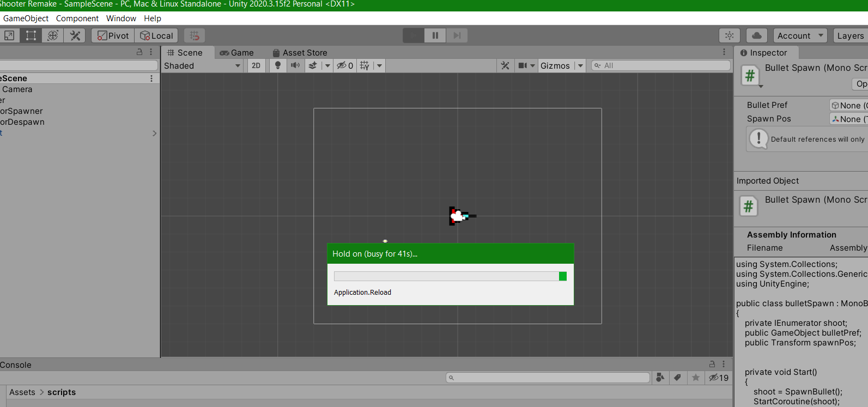Click the Project panel search field
The image size is (868, 407).
[x=548, y=378]
